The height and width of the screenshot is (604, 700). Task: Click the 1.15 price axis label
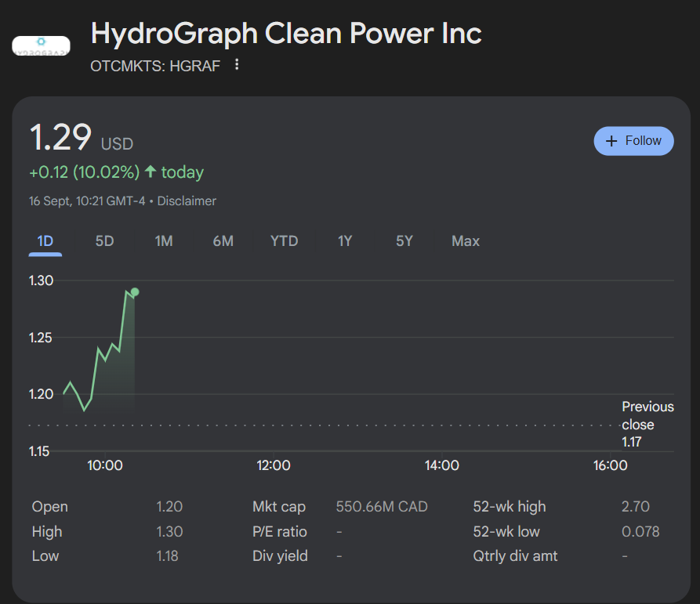coord(39,451)
